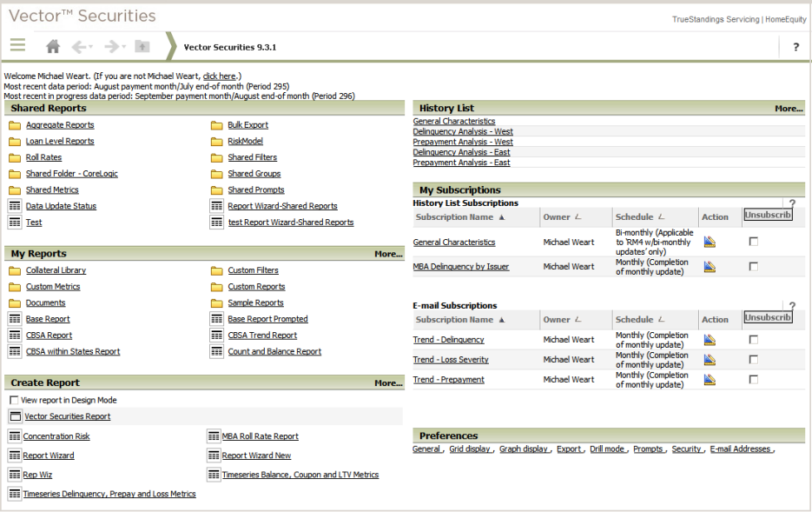Open the Aggregate Reports folder icon

[15, 125]
